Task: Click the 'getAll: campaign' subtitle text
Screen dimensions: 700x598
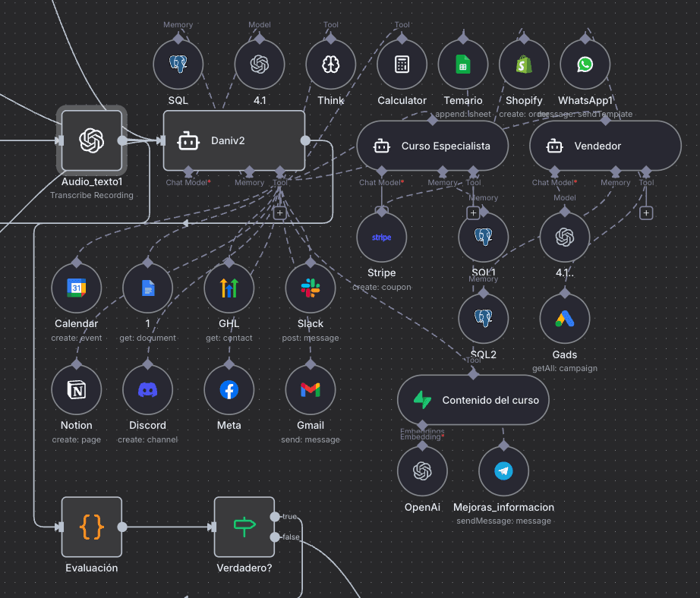Action: click(565, 368)
